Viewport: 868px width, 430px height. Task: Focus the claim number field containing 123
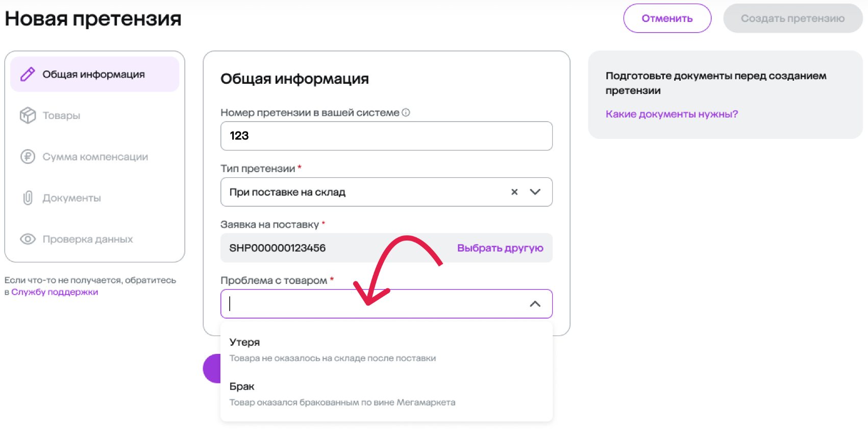pos(386,136)
